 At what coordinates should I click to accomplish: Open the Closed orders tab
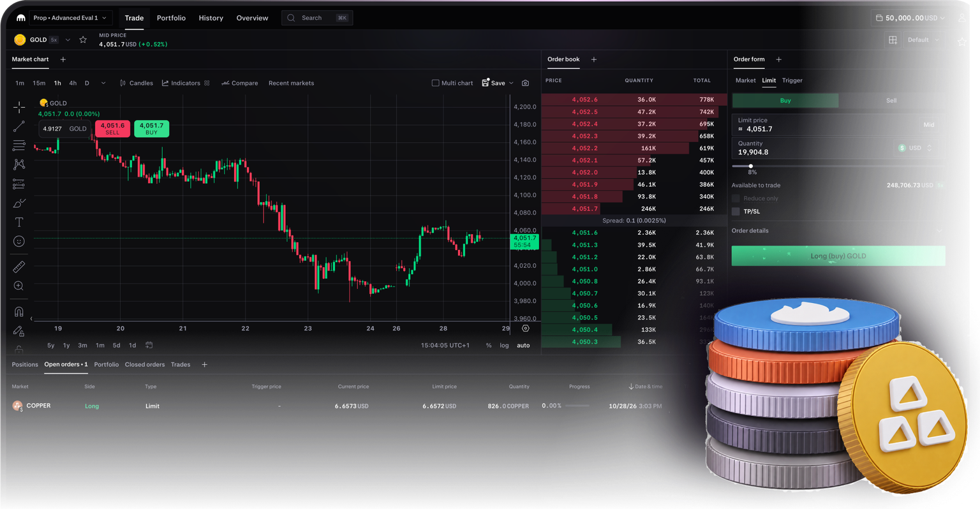[x=145, y=364]
